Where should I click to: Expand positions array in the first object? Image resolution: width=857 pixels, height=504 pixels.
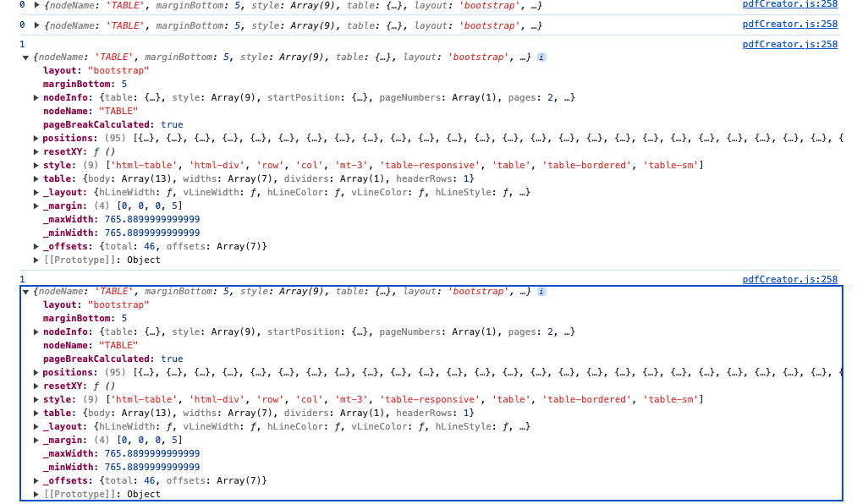coord(36,138)
